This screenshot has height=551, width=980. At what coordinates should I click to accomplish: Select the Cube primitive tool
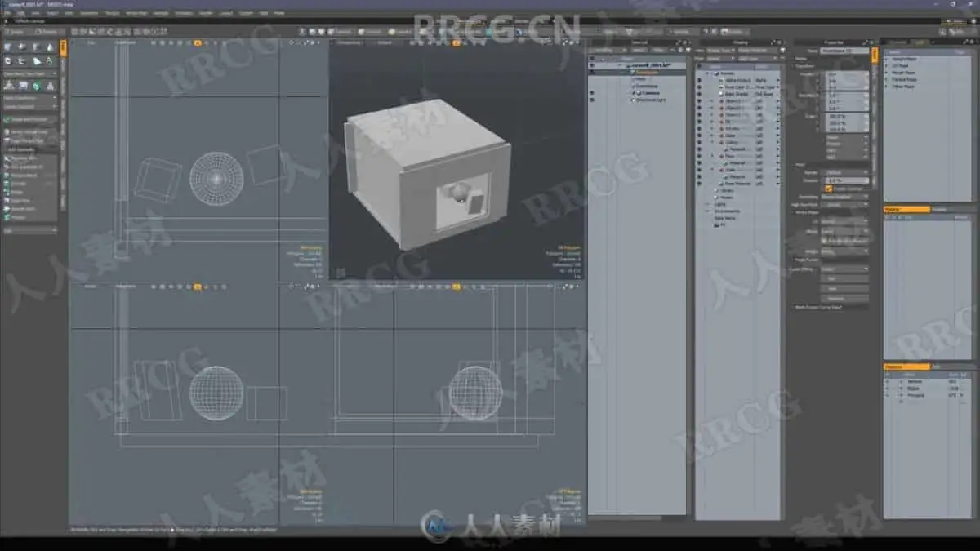(x=7, y=47)
